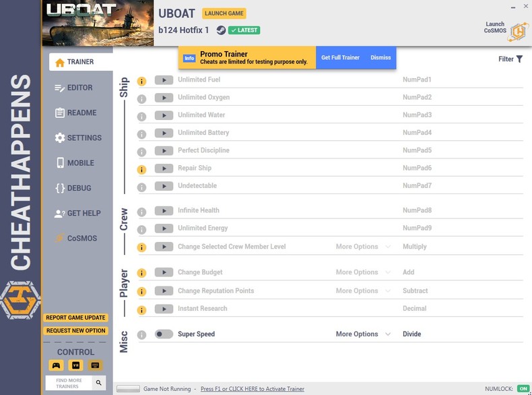Image resolution: width=532 pixels, height=395 pixels.
Task: Select keyboard control mode icon
Action: pyautogui.click(x=96, y=365)
